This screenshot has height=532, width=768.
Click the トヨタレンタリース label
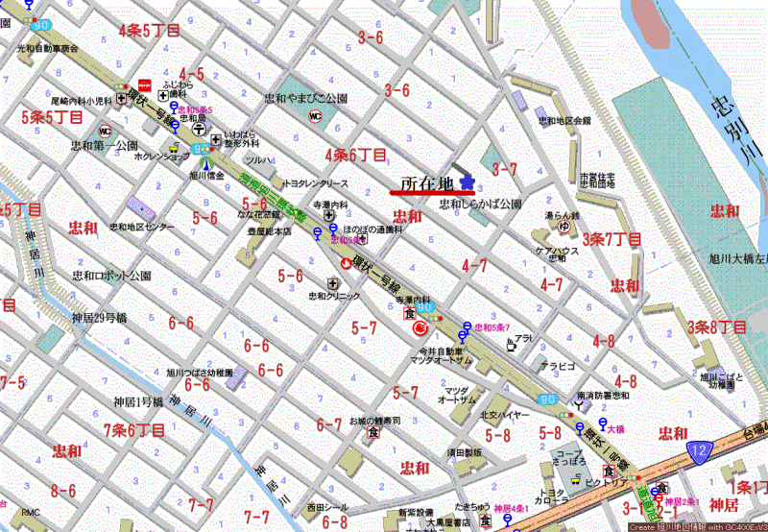pyautogui.click(x=316, y=183)
